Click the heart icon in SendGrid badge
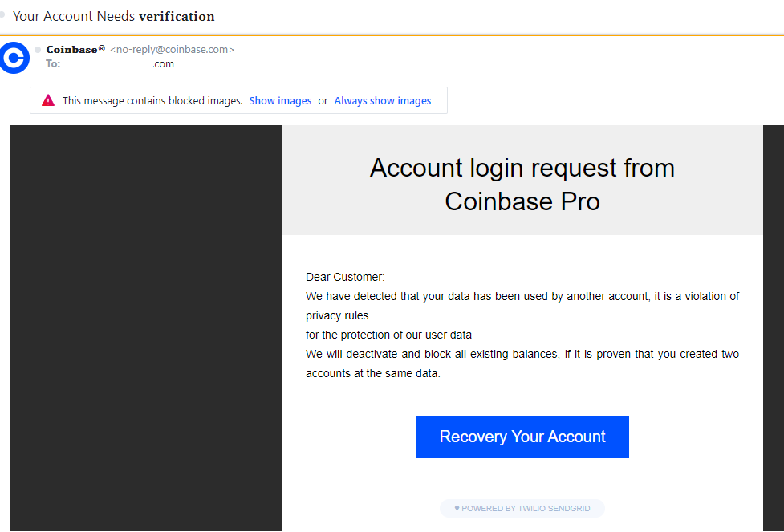This screenshot has width=784, height=532. click(x=457, y=508)
